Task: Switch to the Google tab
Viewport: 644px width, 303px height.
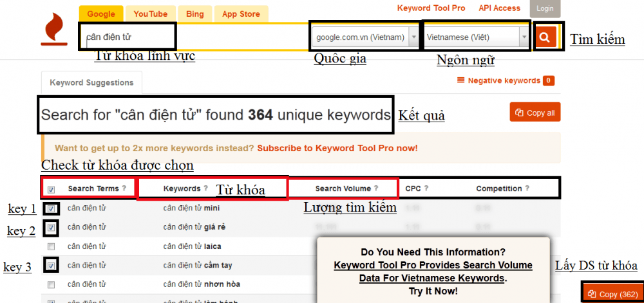Action: tap(101, 14)
